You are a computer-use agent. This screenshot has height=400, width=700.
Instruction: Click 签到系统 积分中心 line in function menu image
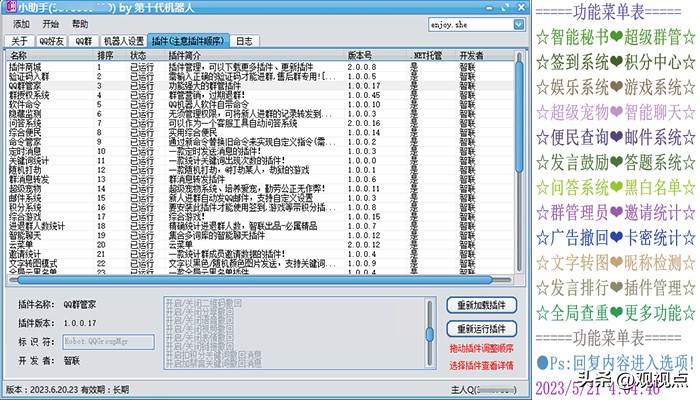616,62
